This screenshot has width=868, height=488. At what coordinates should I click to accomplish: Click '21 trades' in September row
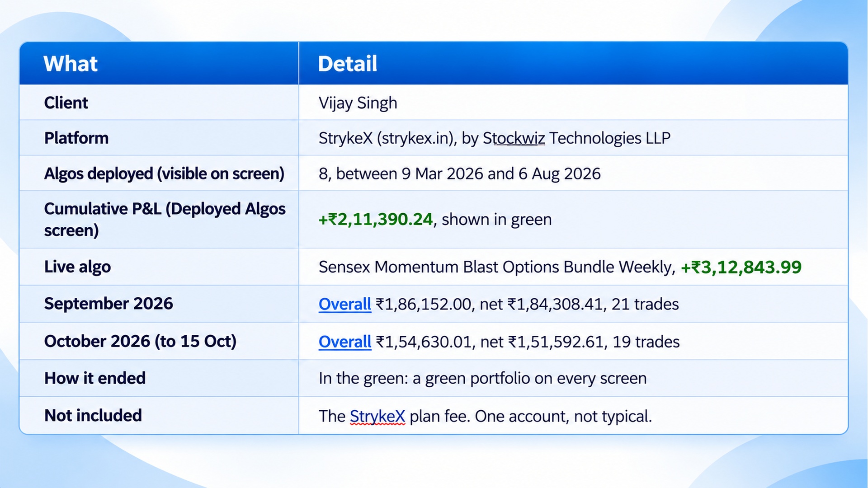(x=645, y=304)
